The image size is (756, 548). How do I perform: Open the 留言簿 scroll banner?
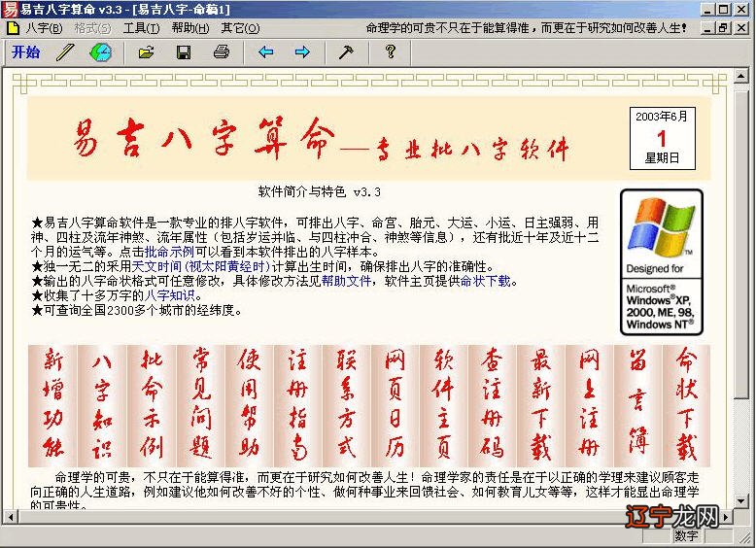(638, 406)
